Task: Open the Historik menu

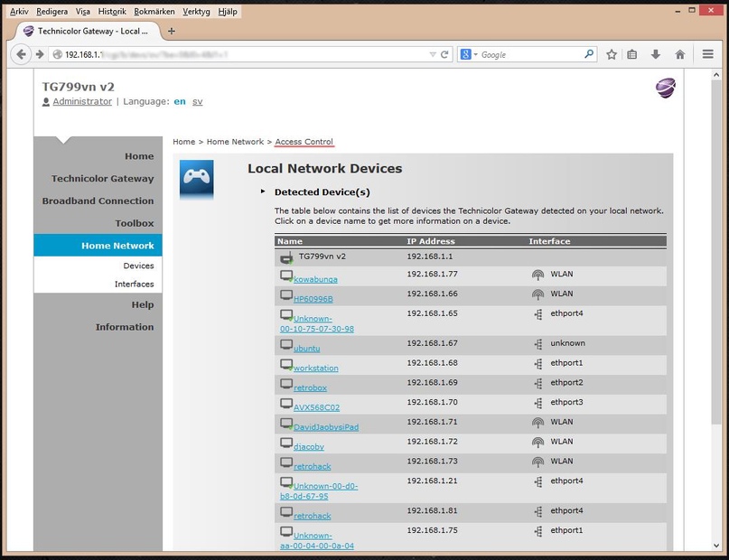Action: pyautogui.click(x=112, y=11)
